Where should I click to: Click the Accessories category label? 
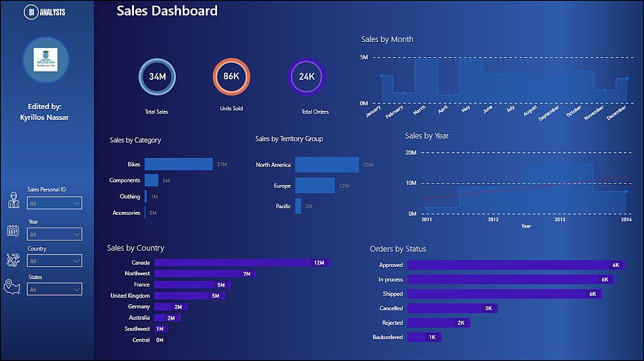tap(126, 213)
